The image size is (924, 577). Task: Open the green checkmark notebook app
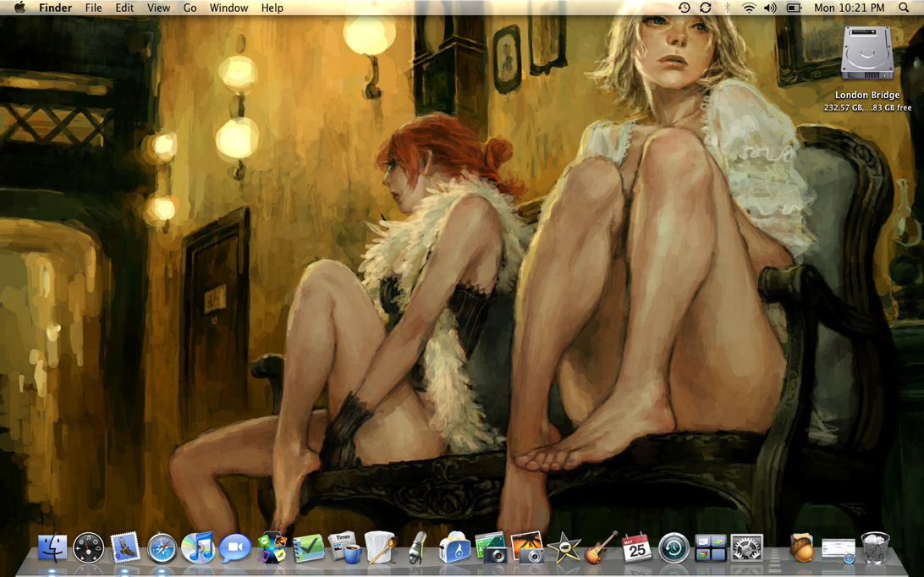[x=308, y=548]
